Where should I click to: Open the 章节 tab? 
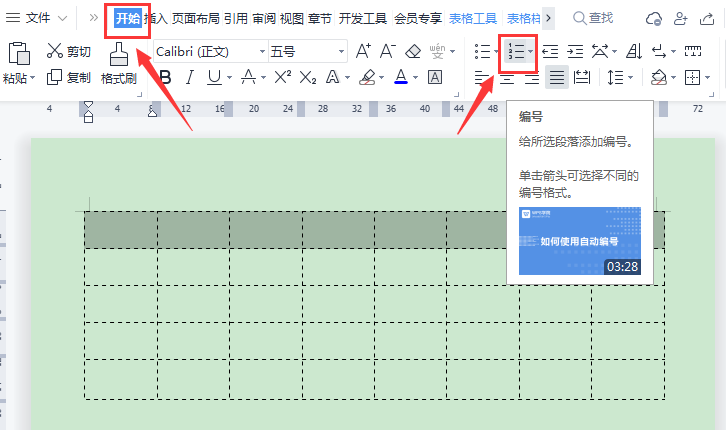320,19
